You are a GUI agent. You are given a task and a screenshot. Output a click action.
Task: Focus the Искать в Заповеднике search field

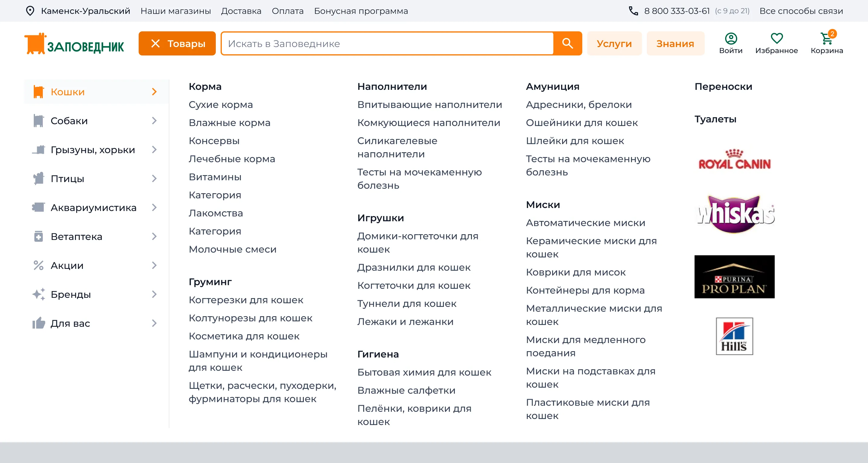(387, 43)
